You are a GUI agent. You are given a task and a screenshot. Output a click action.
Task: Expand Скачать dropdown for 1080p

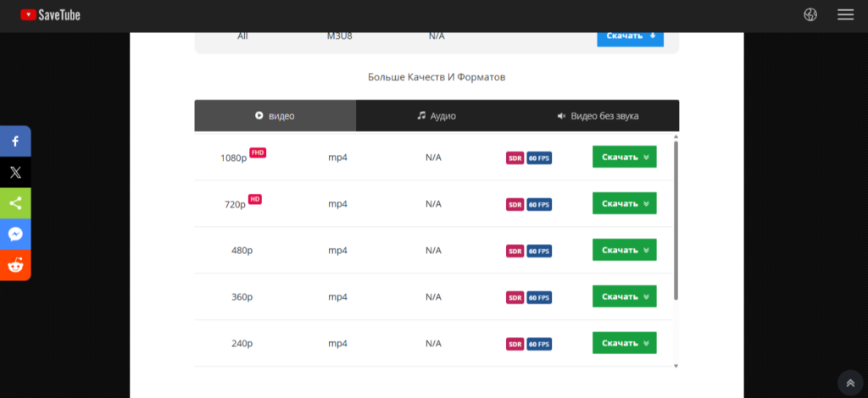pos(624,157)
